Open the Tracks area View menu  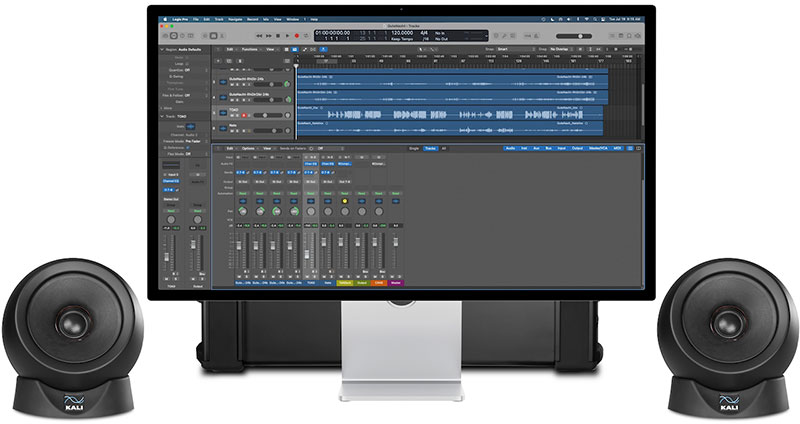point(270,49)
